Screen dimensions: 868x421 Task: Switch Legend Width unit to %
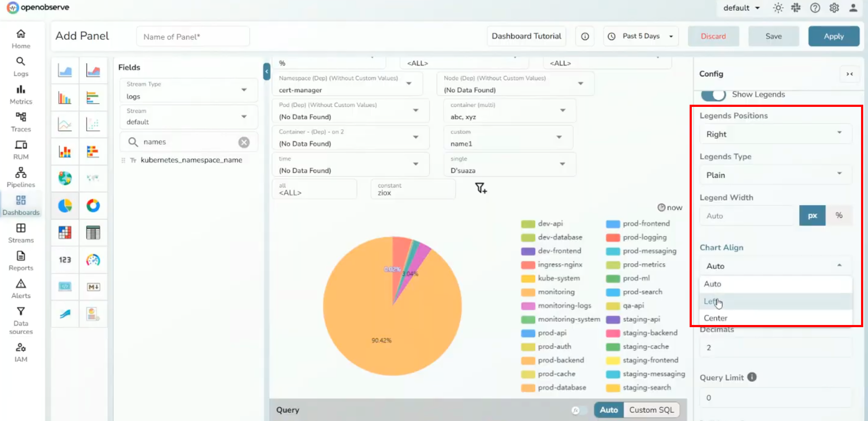[x=839, y=215]
